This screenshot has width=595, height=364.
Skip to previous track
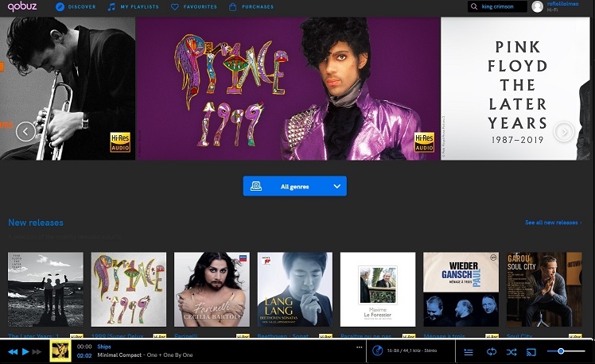point(13,352)
